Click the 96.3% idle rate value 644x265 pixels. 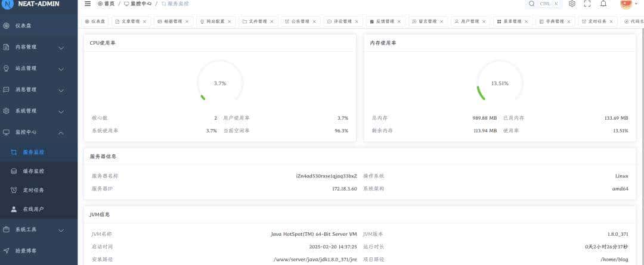(341, 131)
